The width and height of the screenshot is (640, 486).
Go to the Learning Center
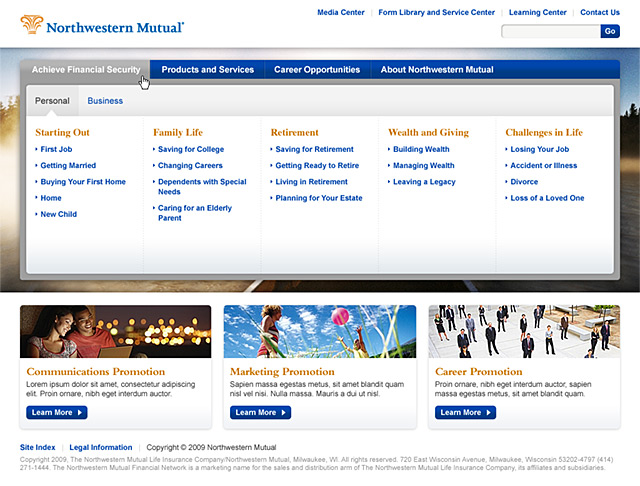[538, 13]
